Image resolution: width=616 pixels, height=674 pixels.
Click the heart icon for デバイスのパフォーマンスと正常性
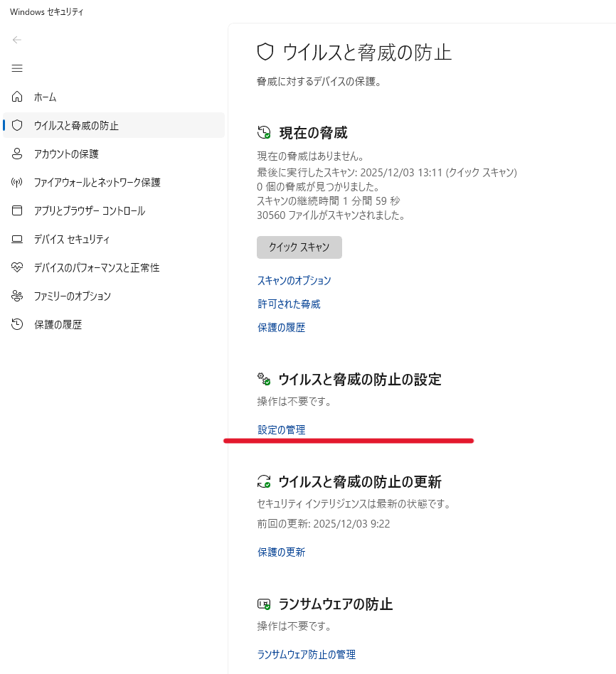(17, 268)
